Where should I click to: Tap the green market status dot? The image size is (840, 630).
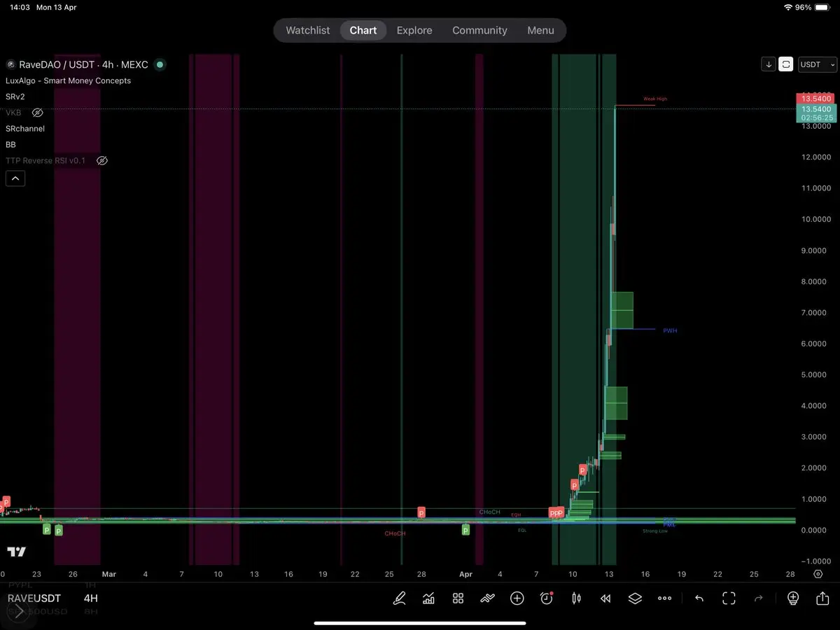click(160, 64)
